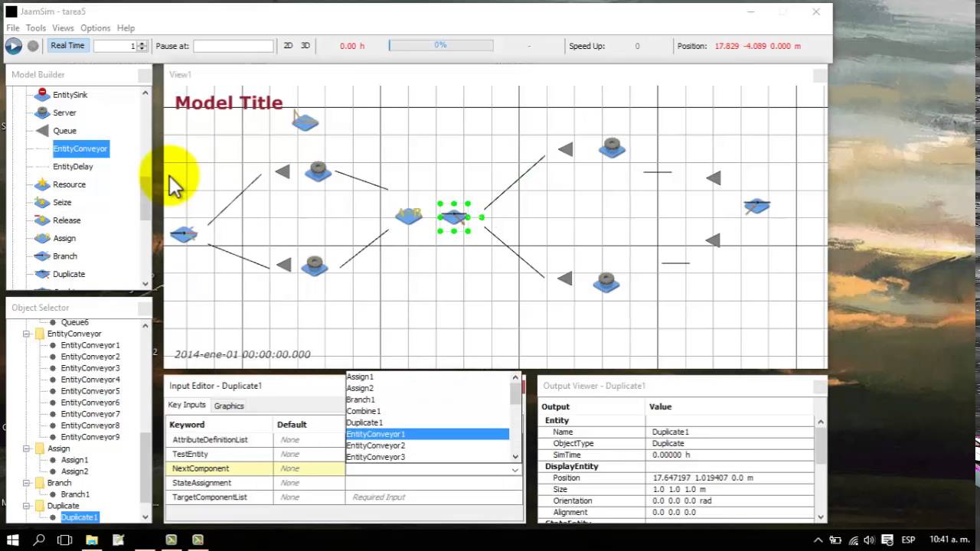Choose EntityConveyor1 in the dropdown list
The width and height of the screenshot is (980, 551).
(427, 434)
